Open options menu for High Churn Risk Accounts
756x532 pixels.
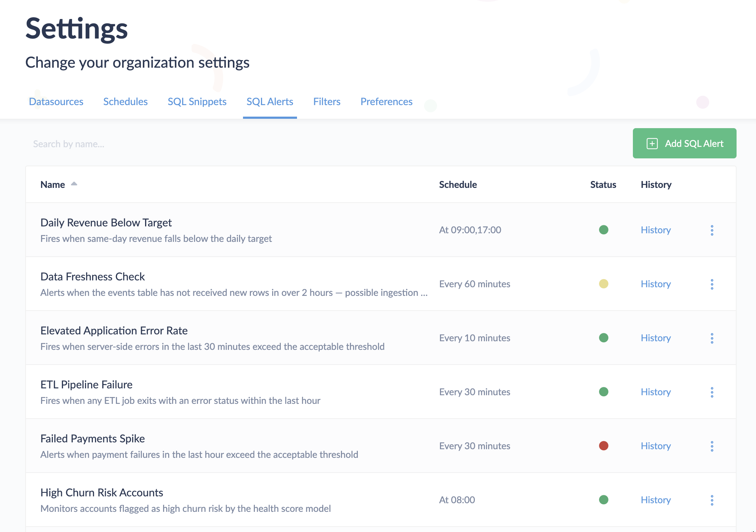coord(712,500)
